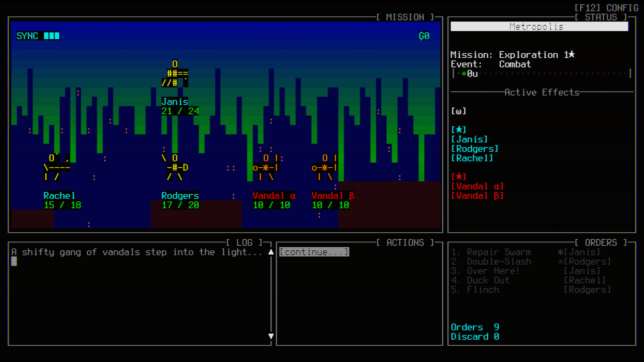Image resolution: width=644 pixels, height=362 pixels.
Task: Click the ◆0u marker on the event track
Action: (469, 74)
